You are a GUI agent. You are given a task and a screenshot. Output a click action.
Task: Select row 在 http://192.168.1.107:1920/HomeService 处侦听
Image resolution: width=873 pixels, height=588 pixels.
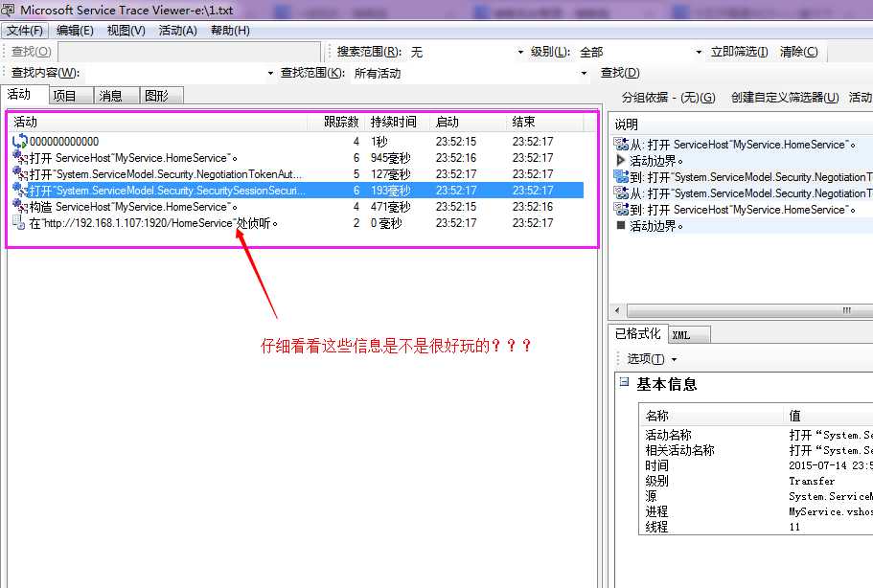coord(297,223)
